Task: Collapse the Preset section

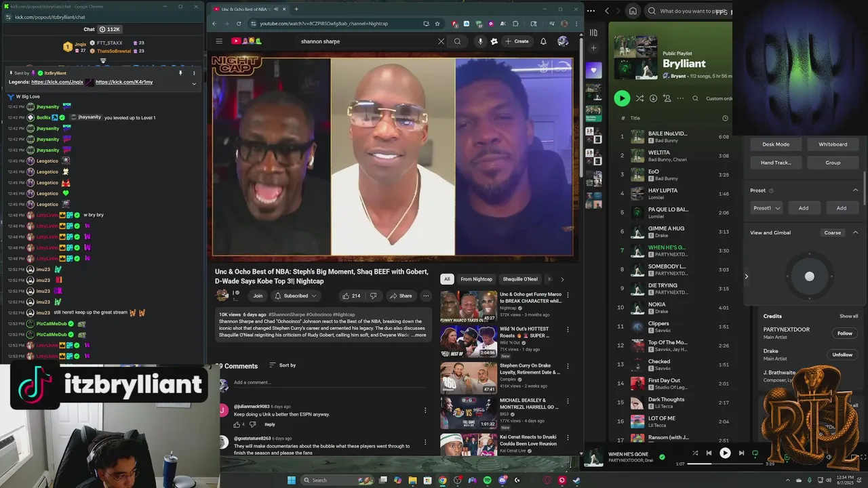Action: tap(855, 190)
